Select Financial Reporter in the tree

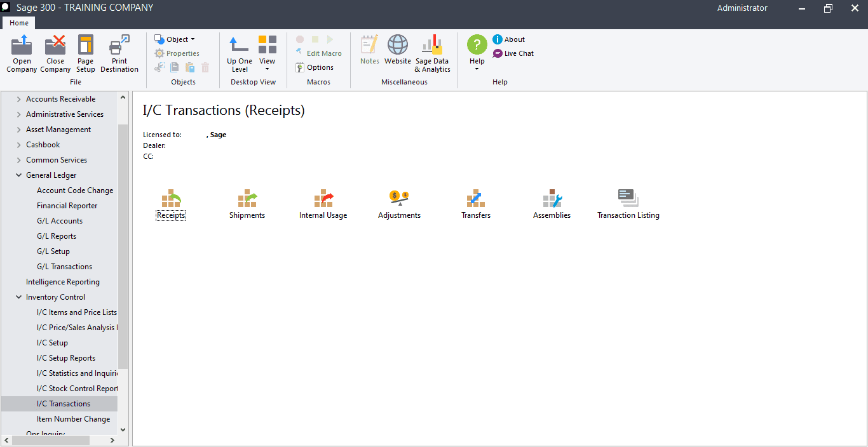tap(67, 206)
